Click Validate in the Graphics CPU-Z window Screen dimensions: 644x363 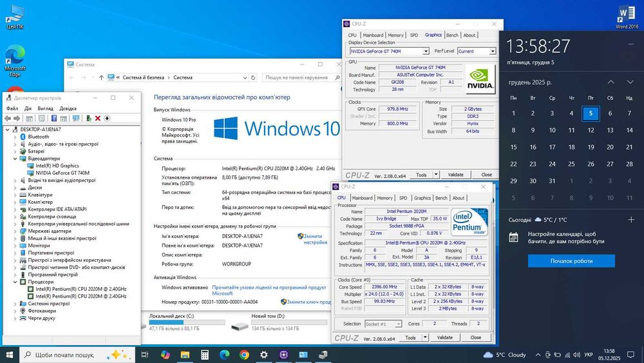(455, 175)
